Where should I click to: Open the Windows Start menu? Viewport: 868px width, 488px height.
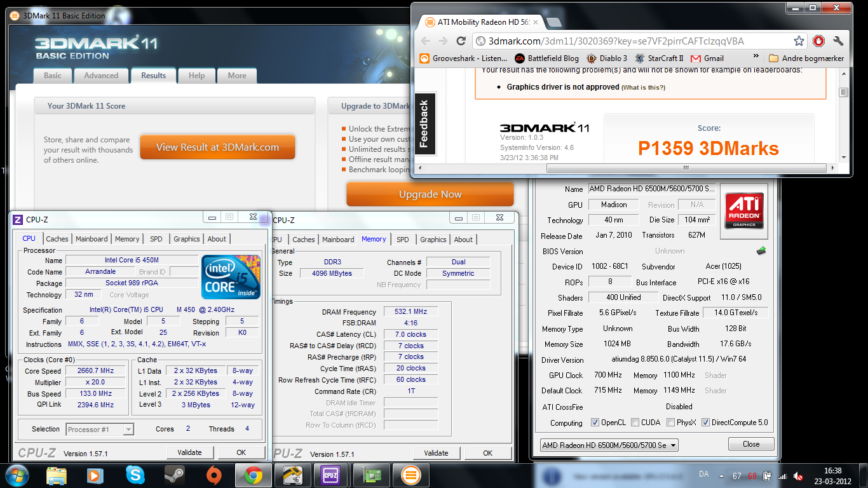pyautogui.click(x=17, y=475)
